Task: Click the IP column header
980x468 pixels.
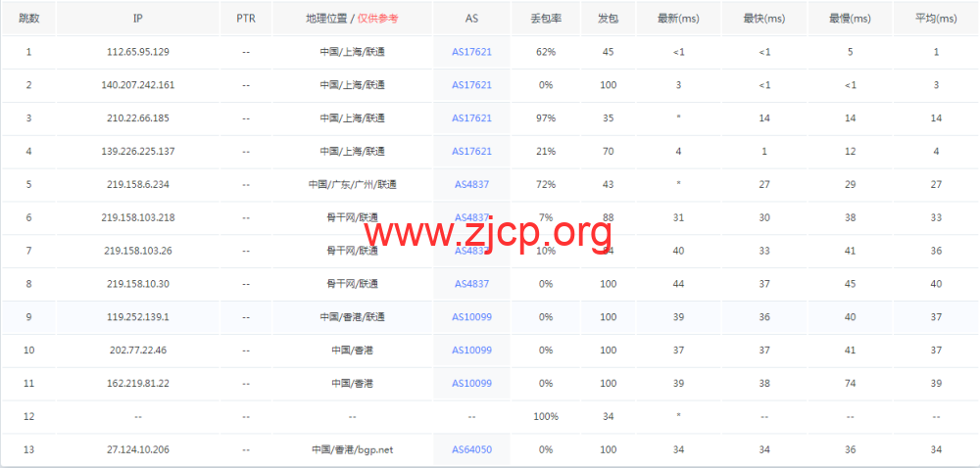Action: pyautogui.click(x=138, y=18)
